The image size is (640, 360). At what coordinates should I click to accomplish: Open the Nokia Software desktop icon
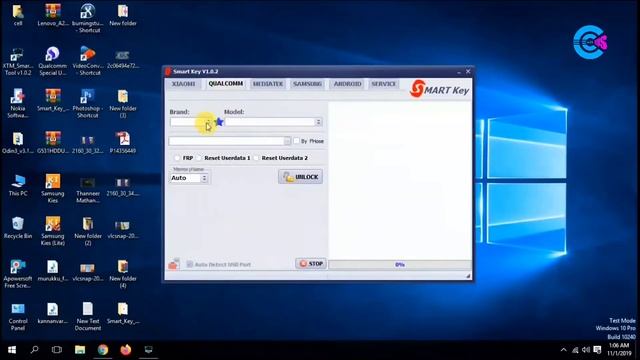[18, 104]
